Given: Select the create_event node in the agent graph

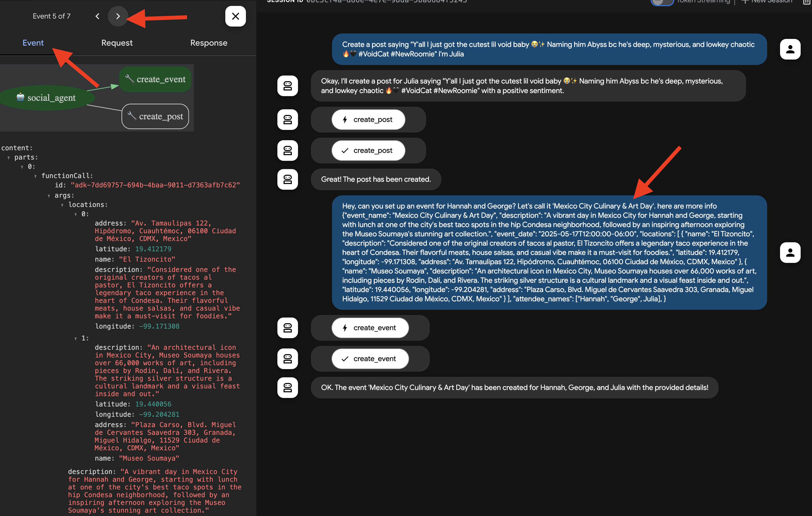Looking at the screenshot, I should point(155,79).
